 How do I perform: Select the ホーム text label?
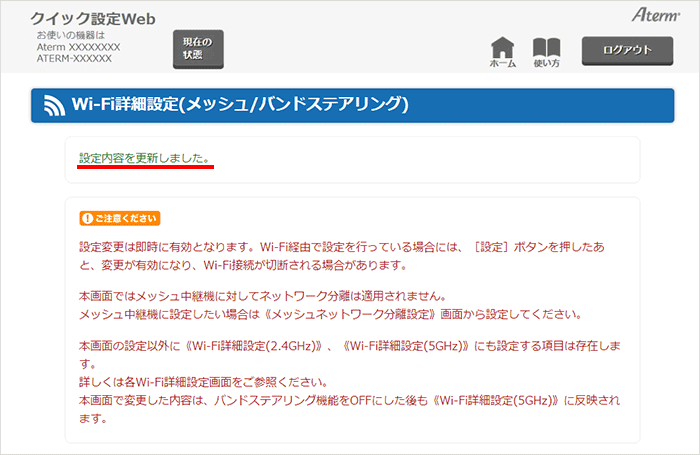point(502,64)
